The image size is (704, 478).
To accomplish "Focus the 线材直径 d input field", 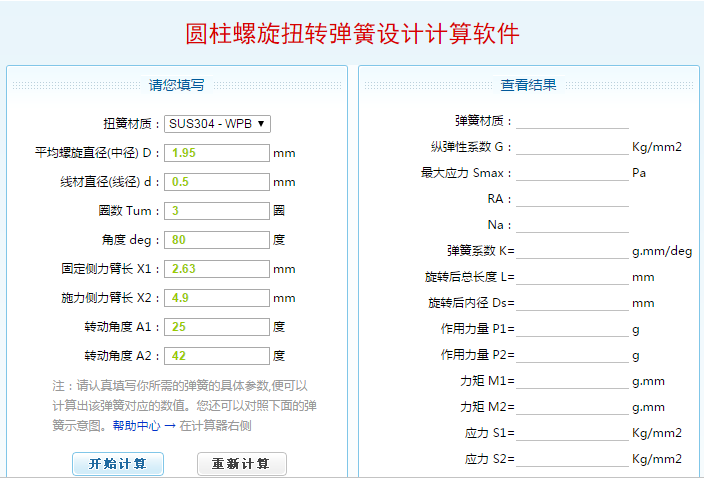I will pos(217,182).
